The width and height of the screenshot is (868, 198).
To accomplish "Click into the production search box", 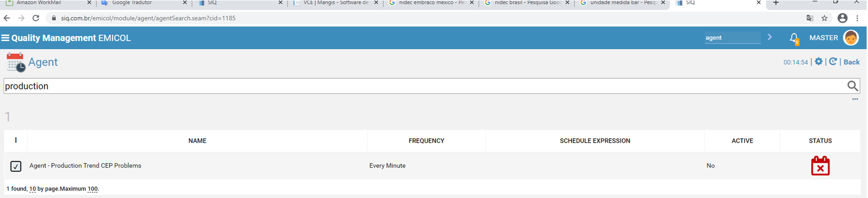I will pyautogui.click(x=424, y=86).
